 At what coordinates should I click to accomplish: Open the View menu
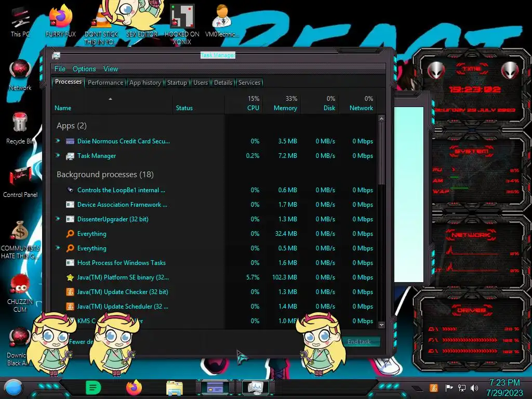[x=111, y=69]
